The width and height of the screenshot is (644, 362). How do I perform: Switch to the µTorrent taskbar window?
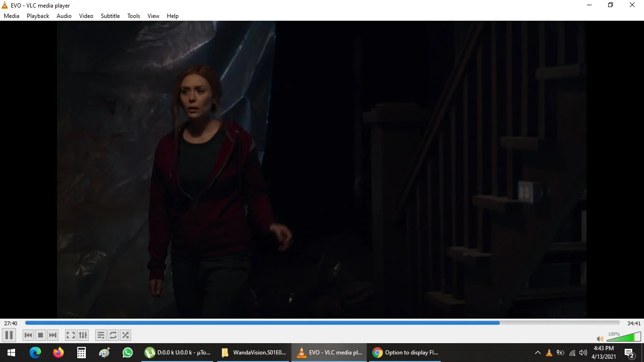(177, 353)
